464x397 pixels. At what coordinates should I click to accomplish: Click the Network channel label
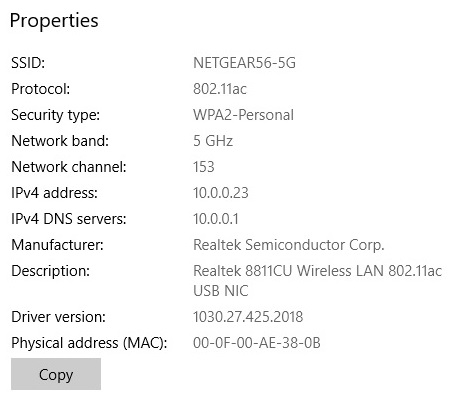pyautogui.click(x=69, y=167)
